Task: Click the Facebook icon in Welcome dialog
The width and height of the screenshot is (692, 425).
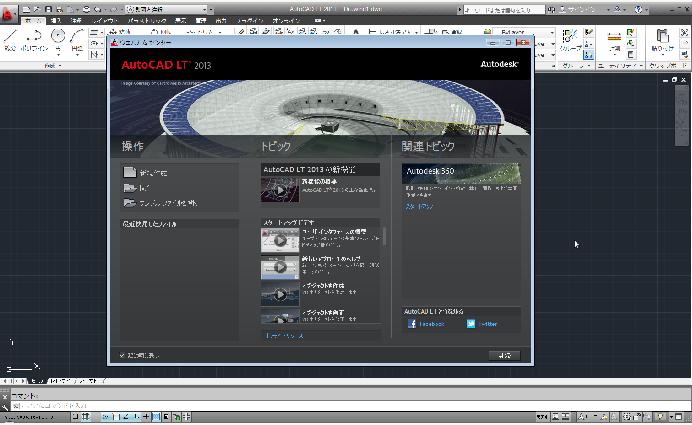Action: coord(412,324)
